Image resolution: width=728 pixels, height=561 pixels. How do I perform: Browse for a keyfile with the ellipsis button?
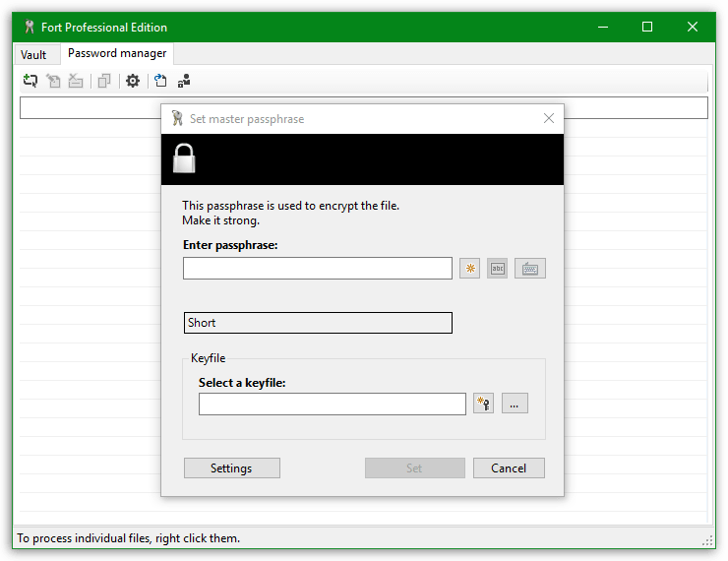(x=516, y=404)
